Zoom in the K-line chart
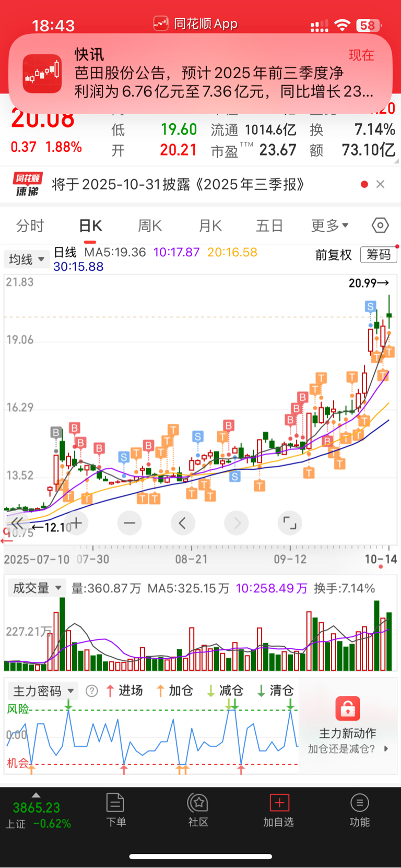The image size is (401, 868). pos(76,523)
